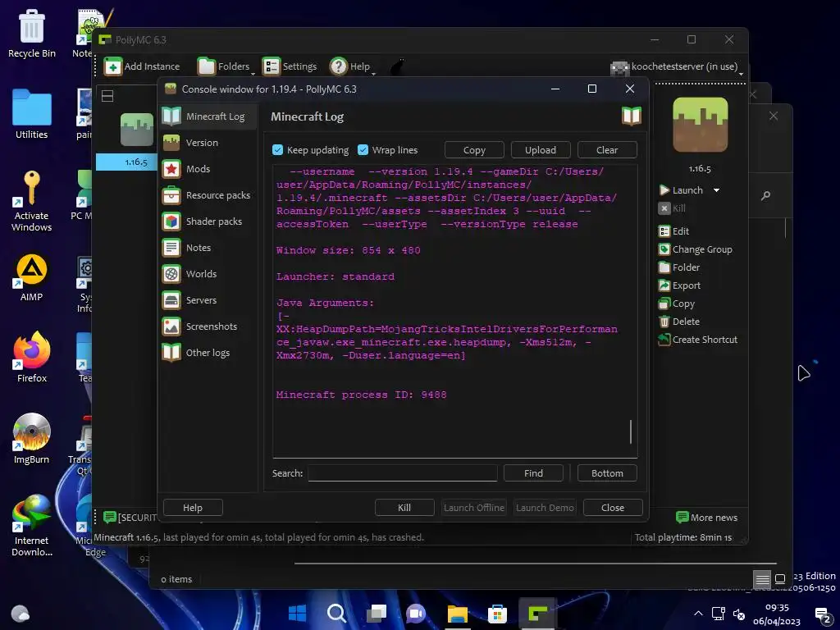The height and width of the screenshot is (630, 840).
Task: Click Edit in instance actions panel
Action: click(x=674, y=231)
